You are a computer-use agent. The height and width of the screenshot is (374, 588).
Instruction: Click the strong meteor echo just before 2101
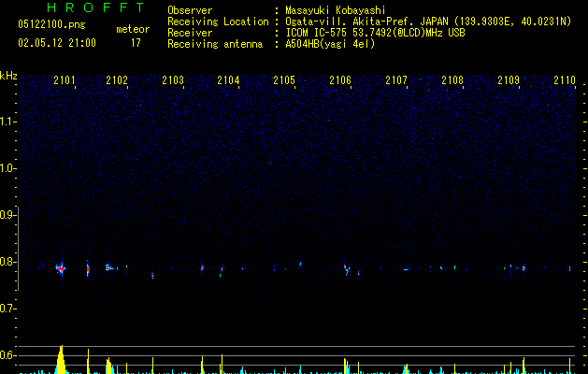point(61,268)
